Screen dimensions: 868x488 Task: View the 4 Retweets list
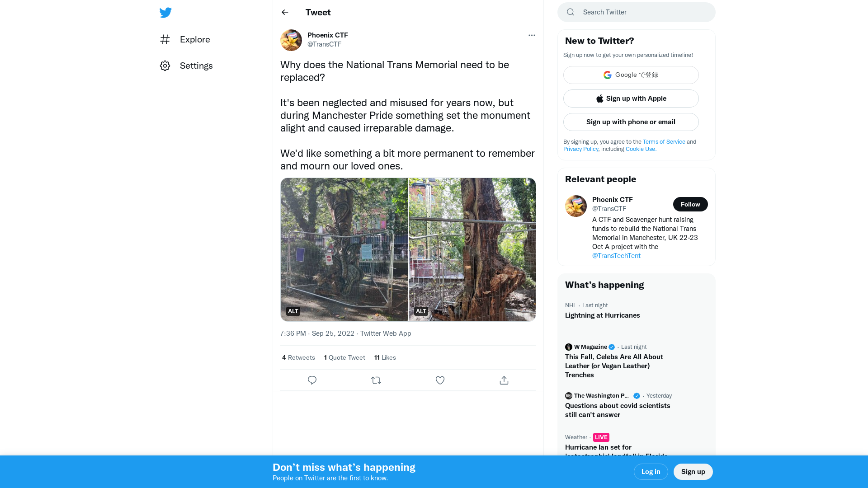[298, 357]
